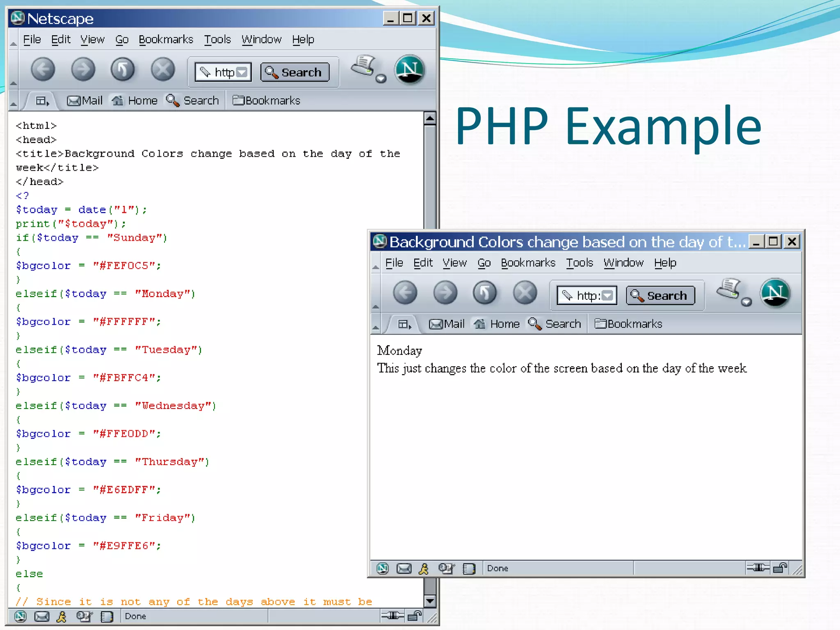
Task: Open print options arrow in Background Colors window
Action: 746,302
